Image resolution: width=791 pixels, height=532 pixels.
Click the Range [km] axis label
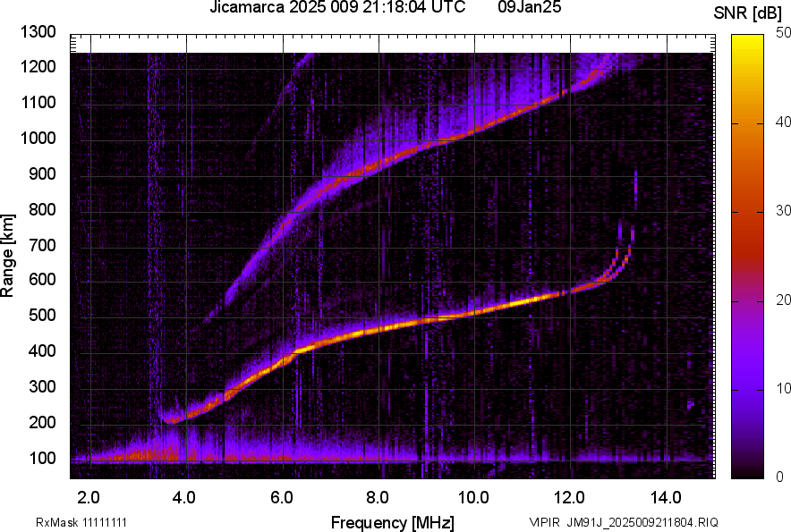pos(8,255)
